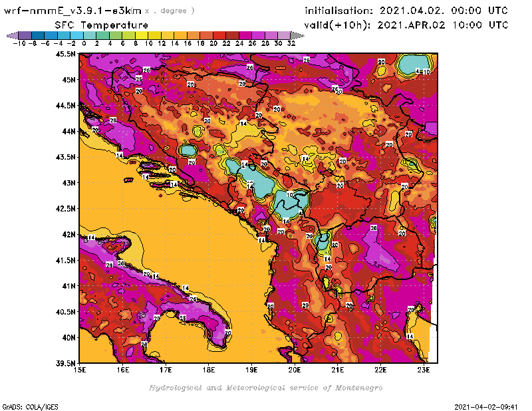532x411 pixels.
Task: Click the 15E longitude axis label
Action: pos(80,370)
